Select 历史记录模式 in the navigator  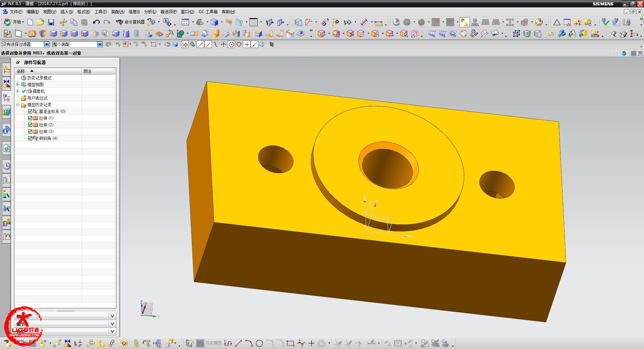(39, 78)
